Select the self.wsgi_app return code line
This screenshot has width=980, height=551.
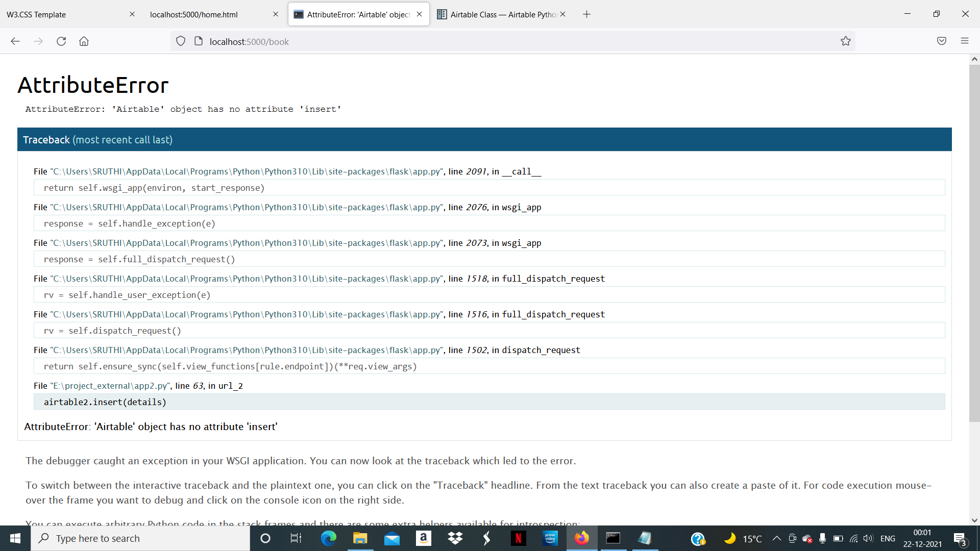[x=489, y=188]
